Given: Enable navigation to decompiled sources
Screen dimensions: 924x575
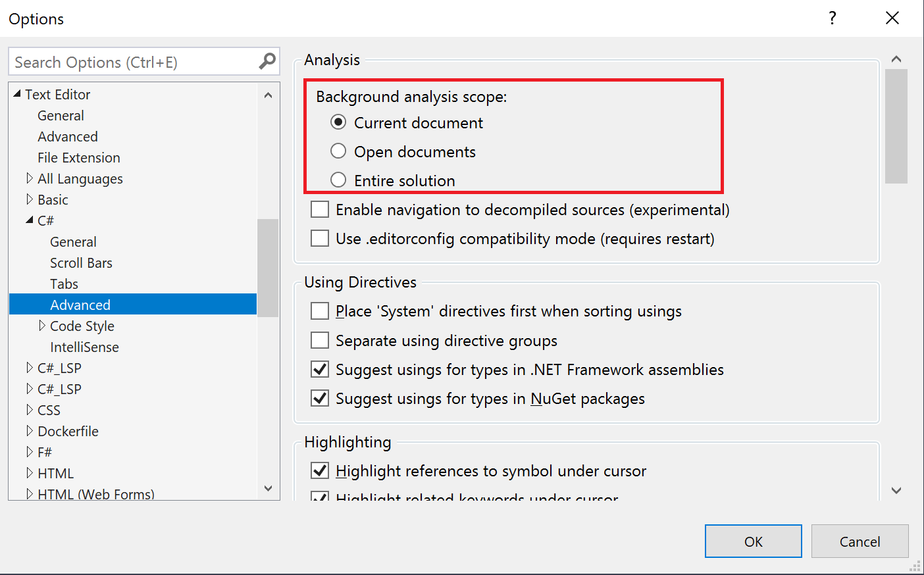Looking at the screenshot, I should coord(319,209).
